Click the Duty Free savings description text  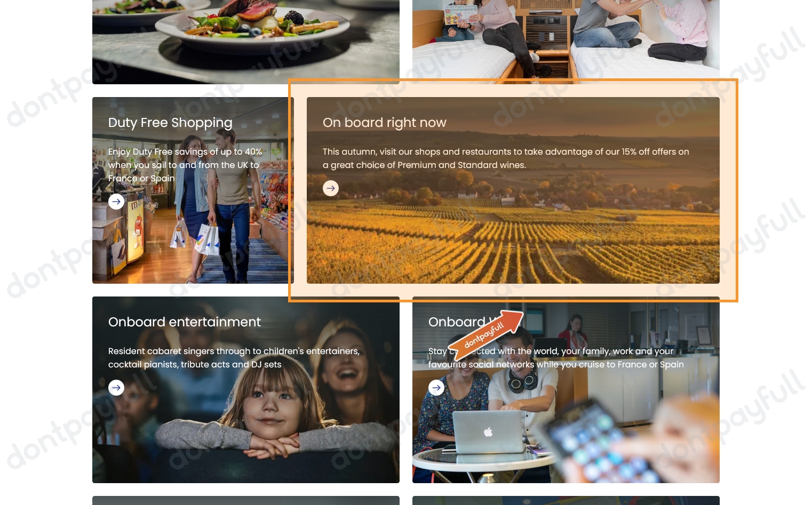[185, 165]
